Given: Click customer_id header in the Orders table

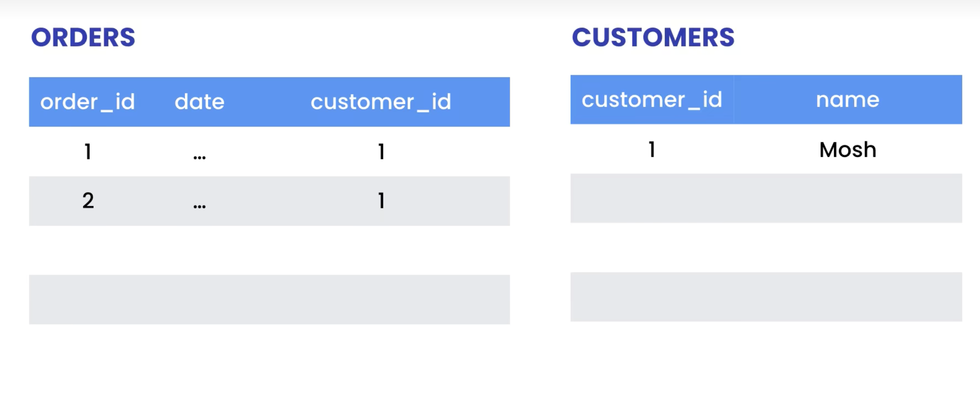Looking at the screenshot, I should click(381, 102).
